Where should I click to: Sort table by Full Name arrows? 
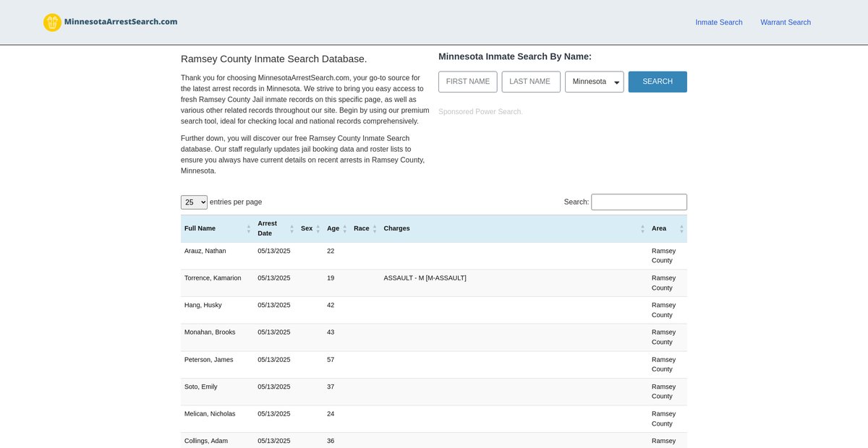click(249, 228)
